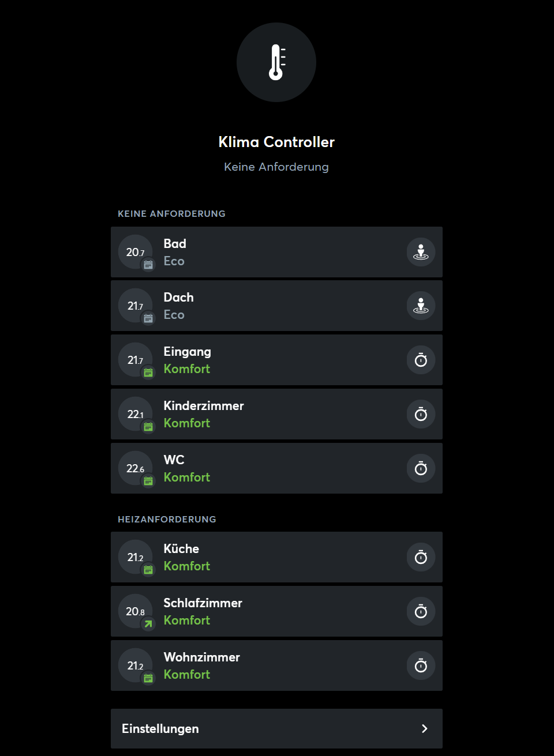The height and width of the screenshot is (756, 554).
Task: Click the Bad 20.7 temperature circle
Action: (135, 251)
